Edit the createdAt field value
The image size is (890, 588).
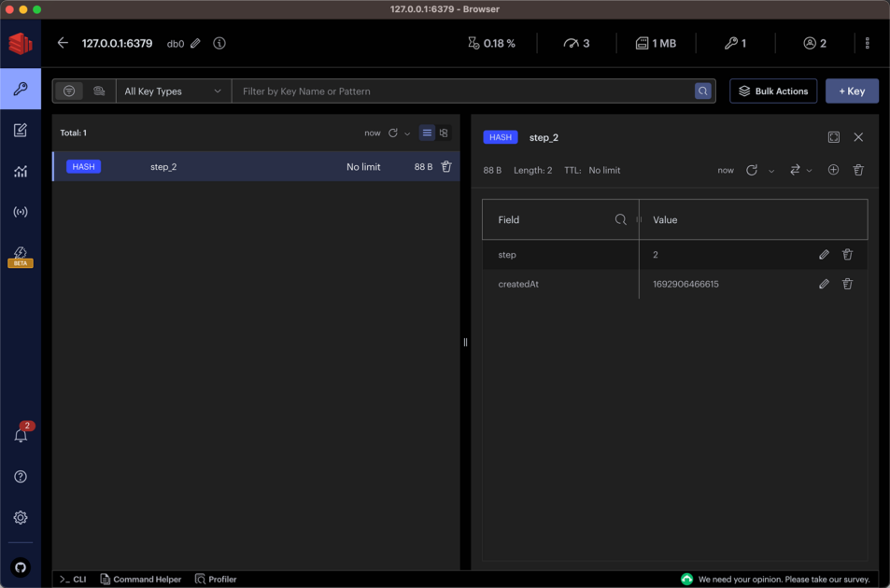[x=824, y=284]
